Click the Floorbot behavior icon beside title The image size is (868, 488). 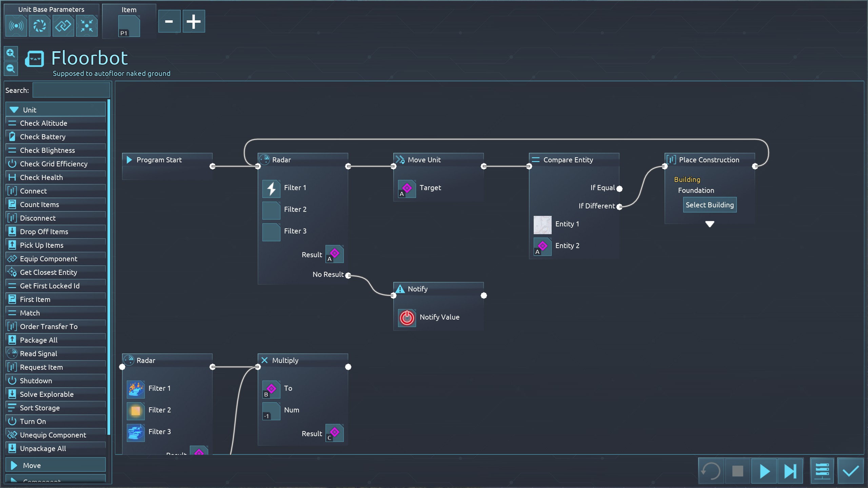point(35,59)
